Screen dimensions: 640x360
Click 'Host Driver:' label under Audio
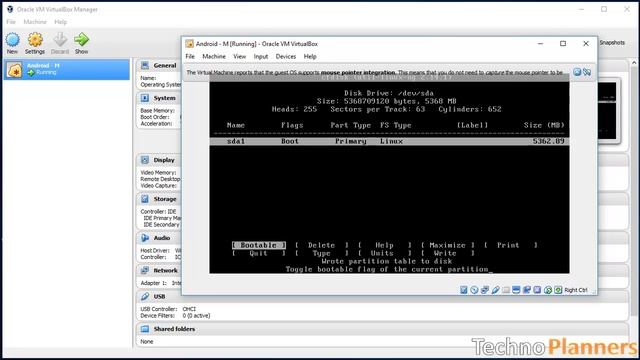tap(155, 250)
